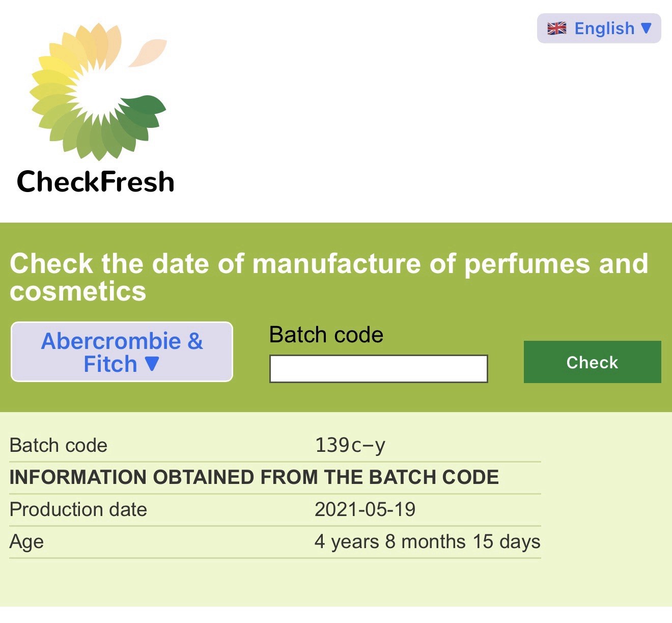
Task: Select the batch code value 139c-y
Action: point(350,445)
